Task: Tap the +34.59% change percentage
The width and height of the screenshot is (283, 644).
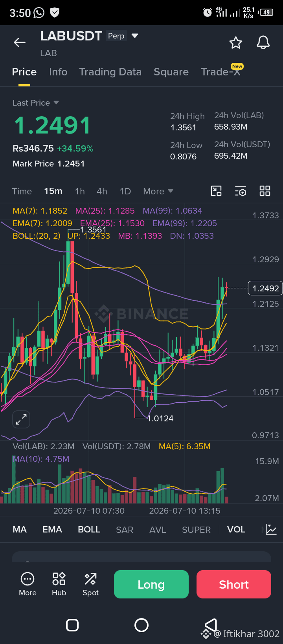Action: pyautogui.click(x=75, y=148)
